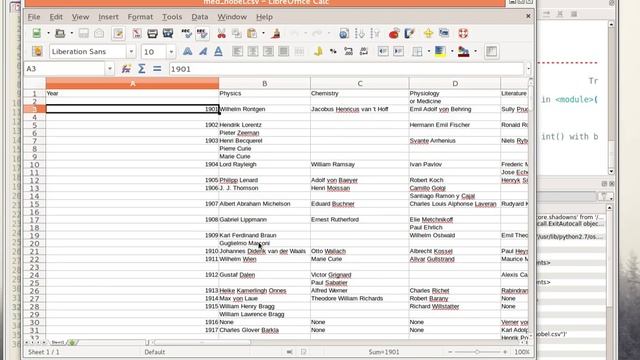640x360 pixels.
Task: Expand the Font Name dropdown list
Action: [x=131, y=51]
